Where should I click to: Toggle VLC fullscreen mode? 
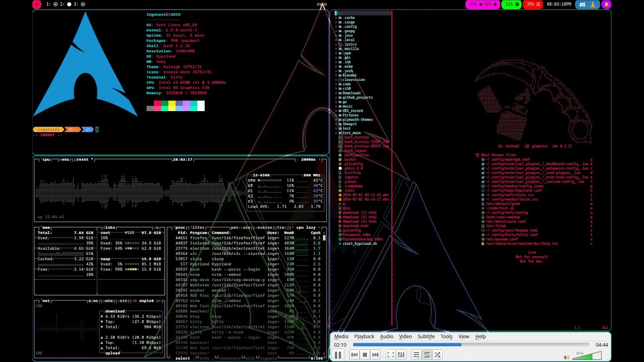(x=390, y=355)
